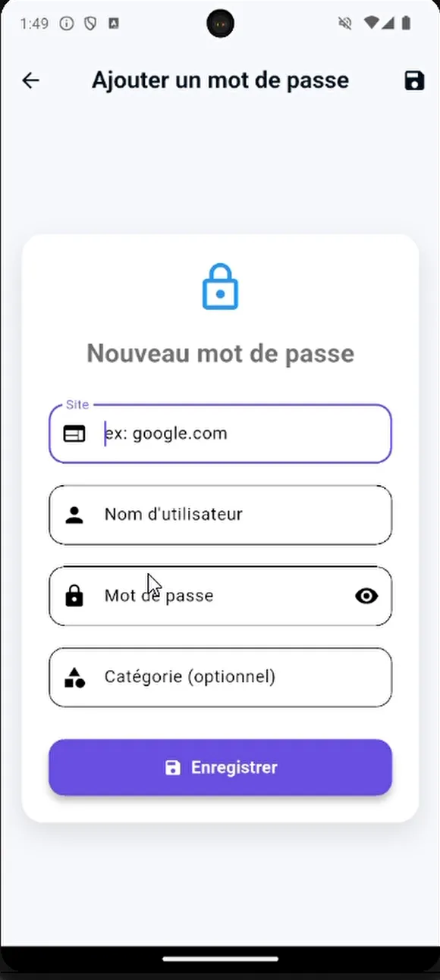Click the credit card icon in the Site field
Screen dimensions: 440x980
[74, 434]
